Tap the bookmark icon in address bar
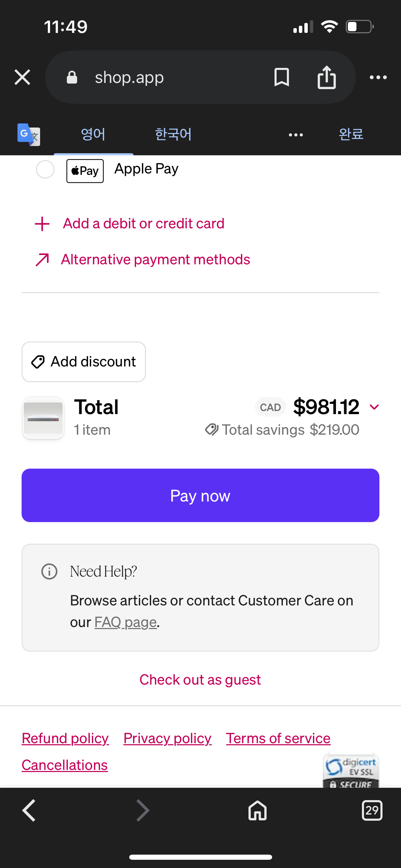Image resolution: width=401 pixels, height=868 pixels. click(282, 77)
